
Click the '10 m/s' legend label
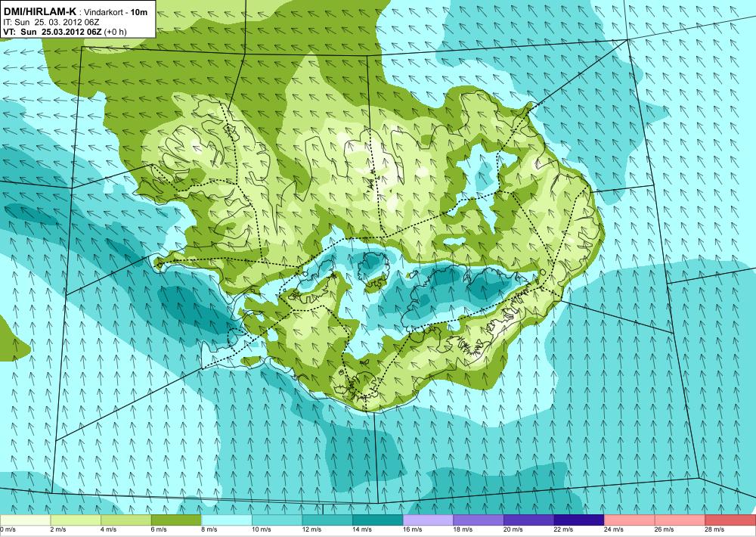coord(262,529)
